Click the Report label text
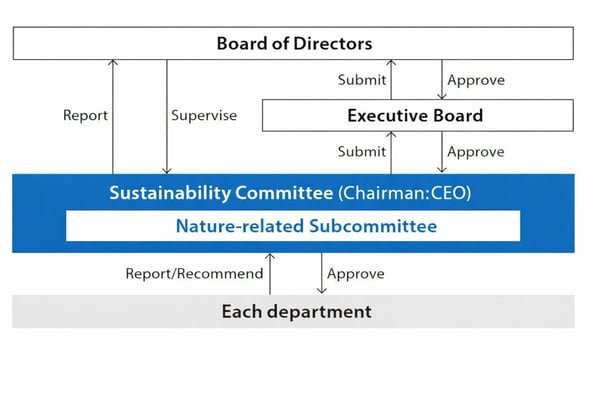 tap(84, 115)
